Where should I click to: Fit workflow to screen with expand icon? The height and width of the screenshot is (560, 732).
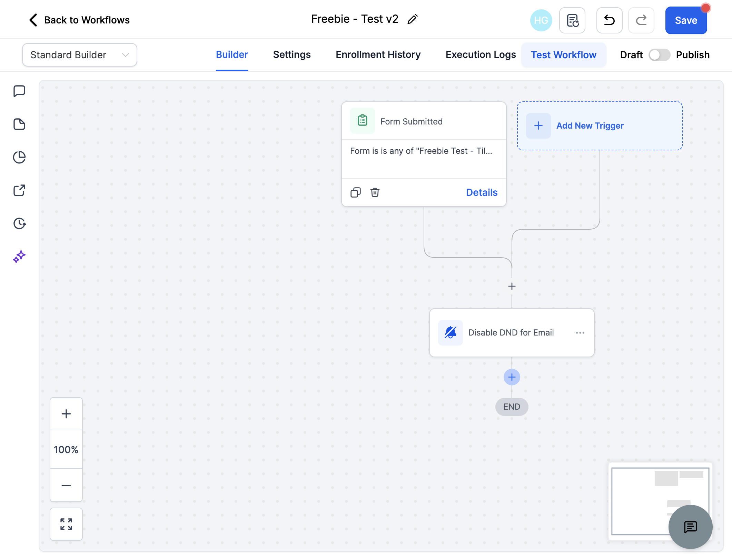pos(66,524)
